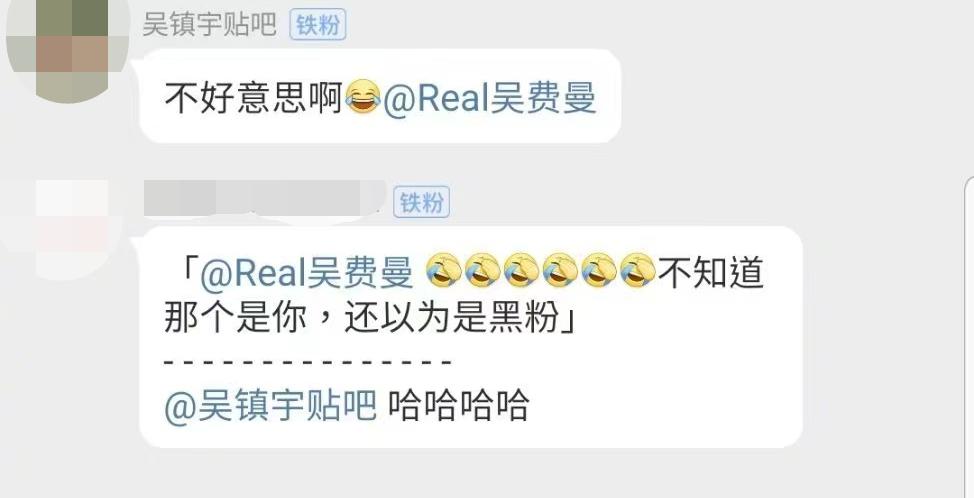Click the dashed separator line in reply bubble
The image size is (974, 498).
point(307,360)
